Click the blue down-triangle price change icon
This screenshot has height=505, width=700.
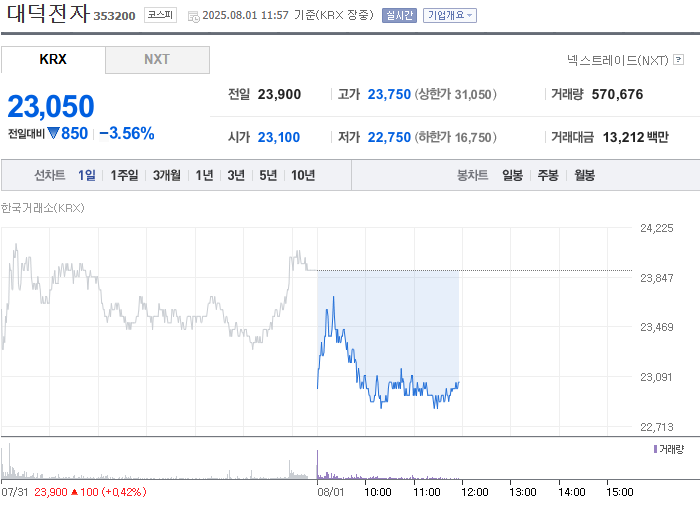(54, 133)
